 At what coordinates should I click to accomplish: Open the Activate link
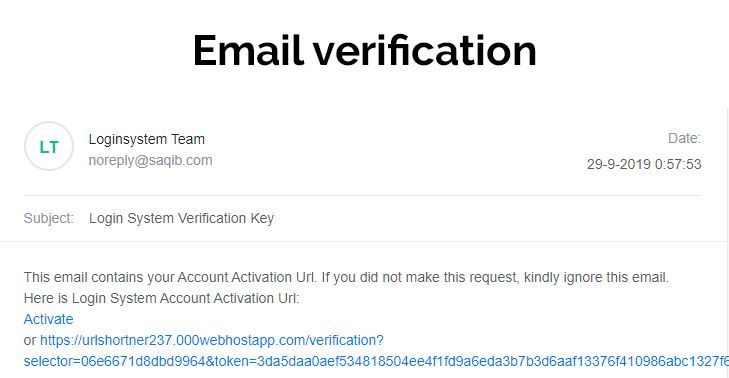48,319
